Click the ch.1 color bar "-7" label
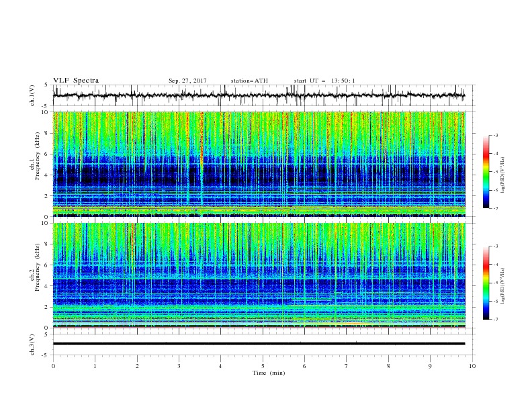The width and height of the screenshot is (532, 411). coord(496,208)
